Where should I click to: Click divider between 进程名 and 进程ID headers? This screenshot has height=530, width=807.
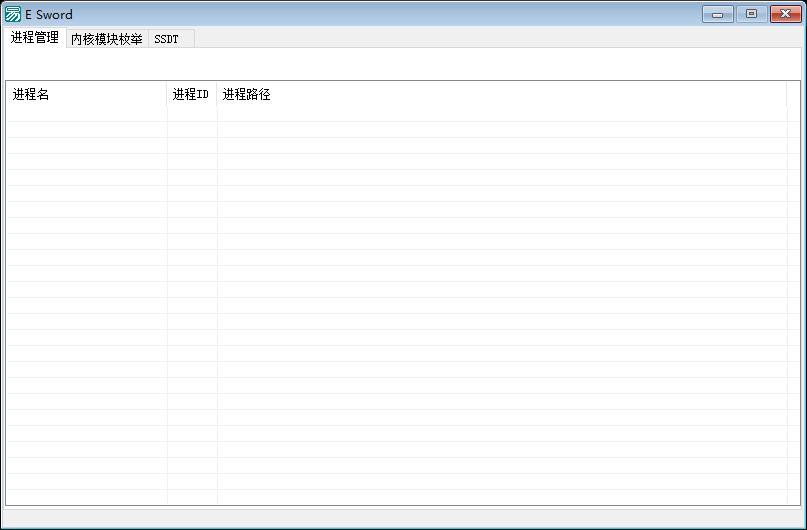[x=167, y=95]
